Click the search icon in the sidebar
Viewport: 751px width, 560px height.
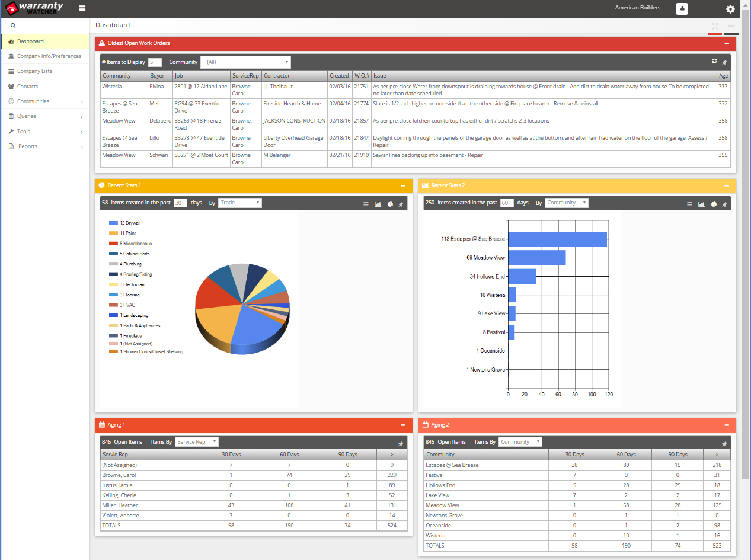[12, 26]
